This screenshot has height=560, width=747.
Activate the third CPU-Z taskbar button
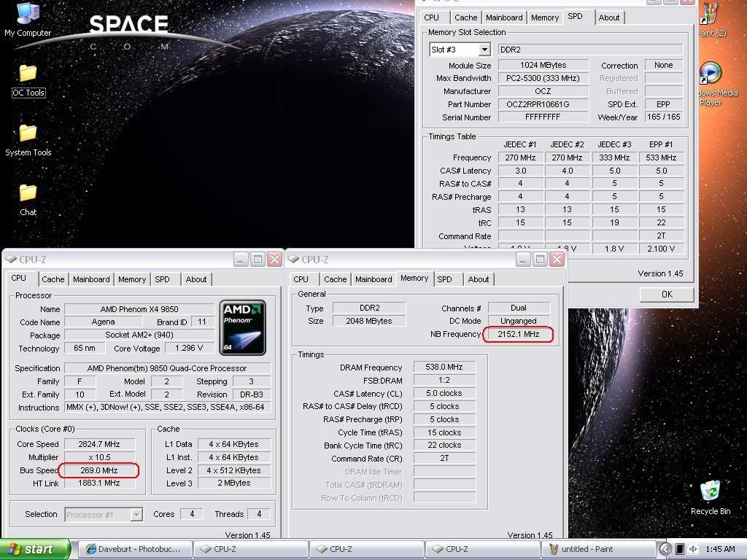(483, 549)
